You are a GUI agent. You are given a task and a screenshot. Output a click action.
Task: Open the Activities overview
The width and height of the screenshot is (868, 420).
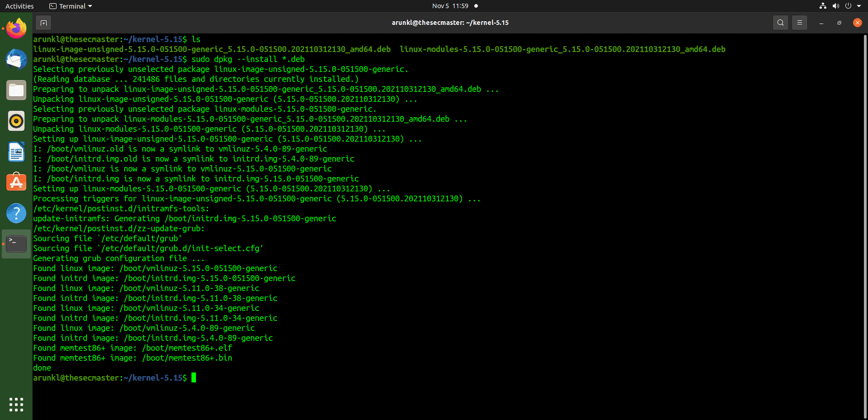coord(19,6)
